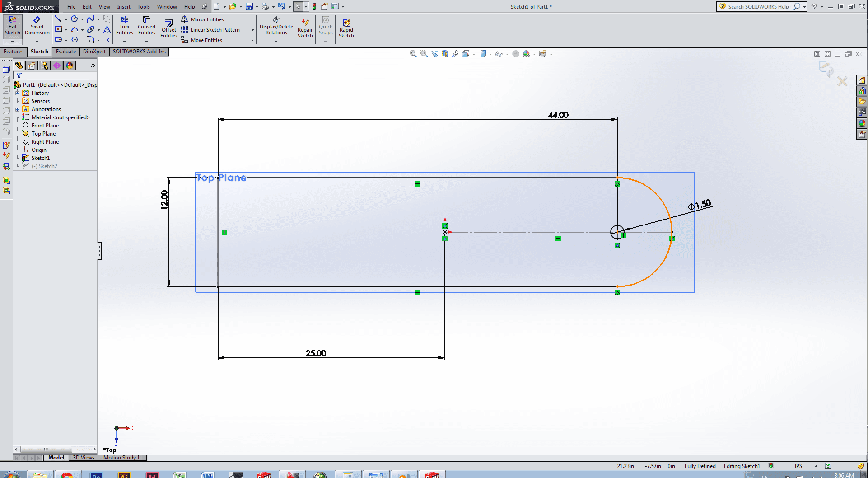
Task: Open the Tools menu
Action: coord(144,7)
